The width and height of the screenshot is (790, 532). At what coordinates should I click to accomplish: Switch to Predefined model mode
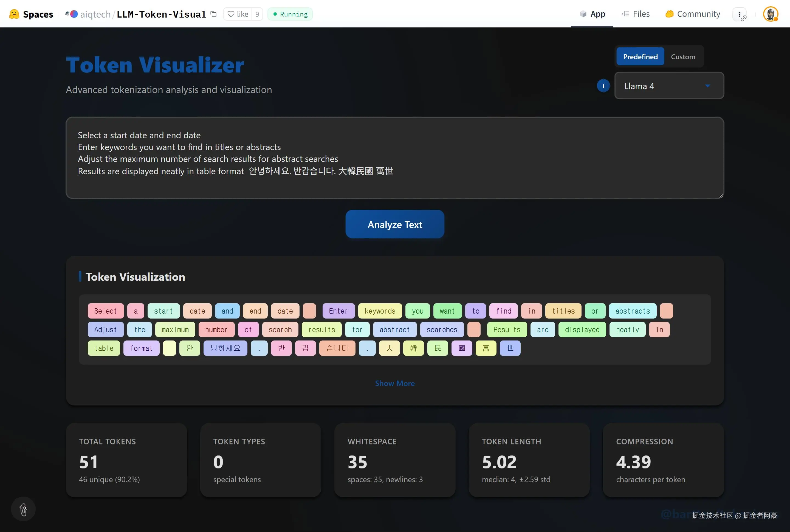pyautogui.click(x=640, y=57)
